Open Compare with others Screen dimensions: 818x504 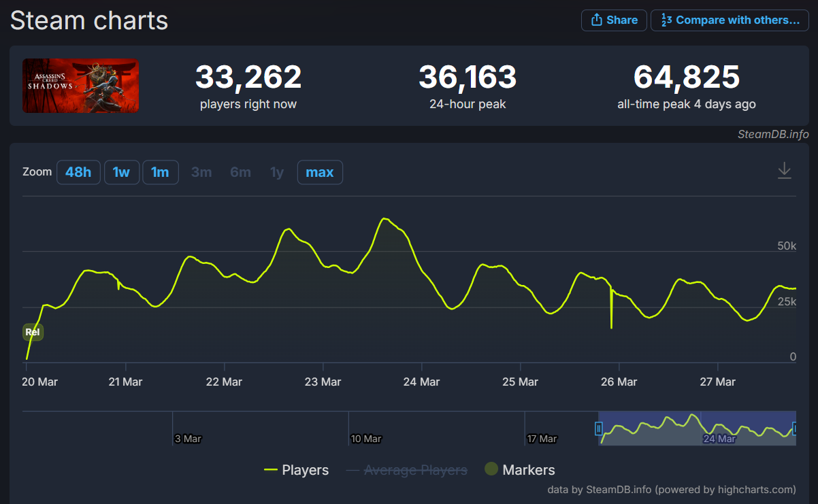point(730,20)
